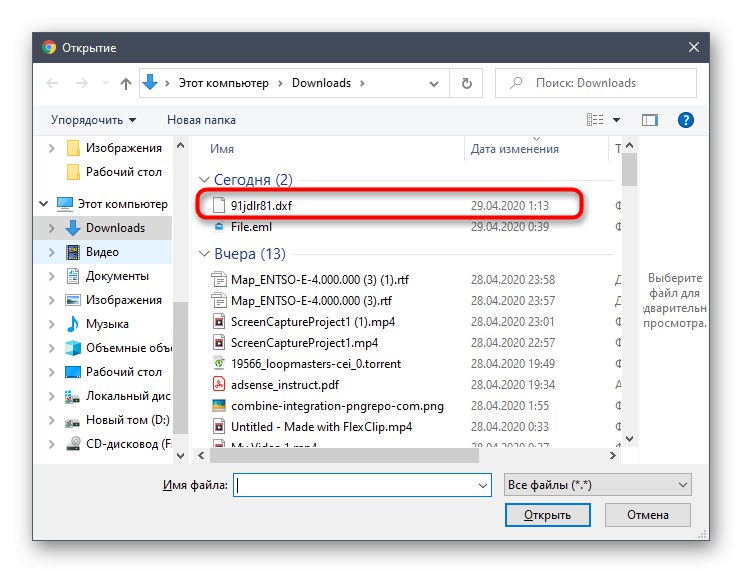This screenshot has height=573, width=742.
Task: Click the view layout icon
Action: coord(595,120)
